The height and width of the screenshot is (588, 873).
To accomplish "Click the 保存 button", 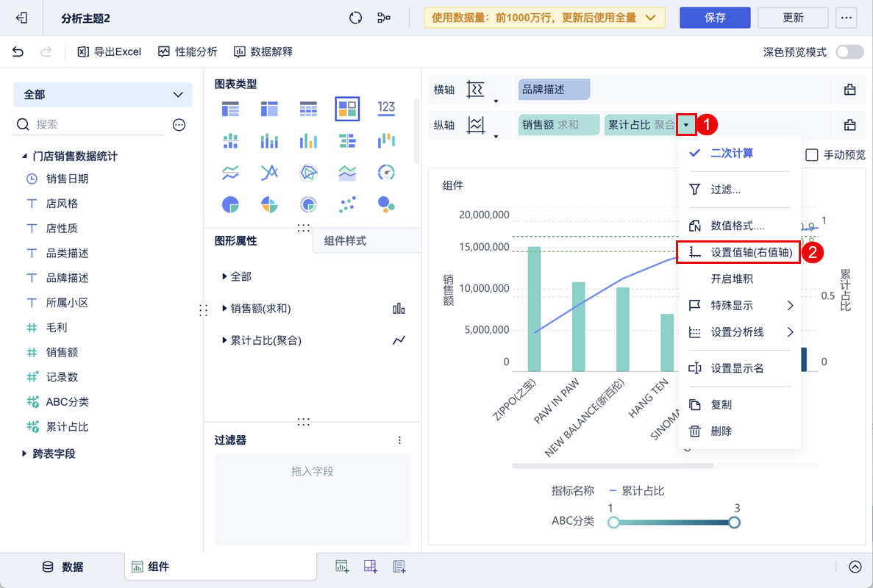I will [x=715, y=18].
